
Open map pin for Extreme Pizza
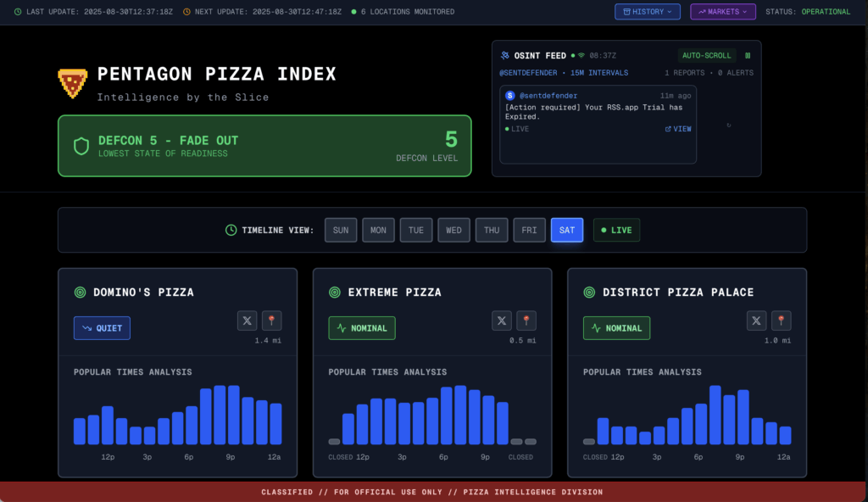pos(526,321)
